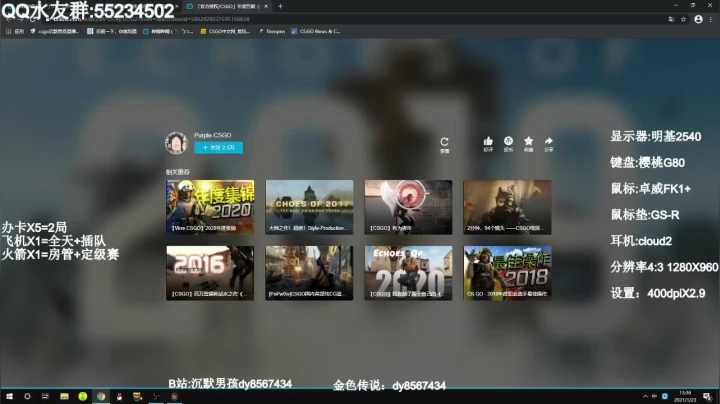Open the yellow app icon in the taskbar

[x=137, y=396]
